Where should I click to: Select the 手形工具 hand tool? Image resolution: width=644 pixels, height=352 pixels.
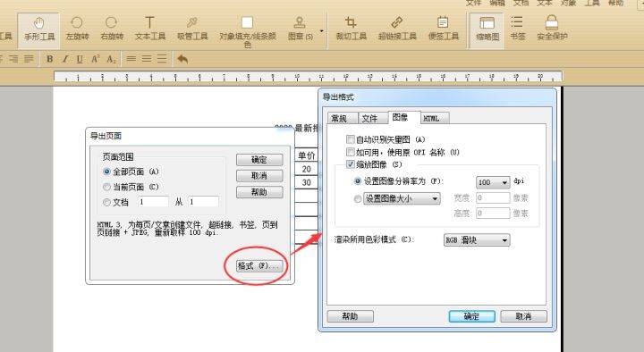tap(39, 29)
